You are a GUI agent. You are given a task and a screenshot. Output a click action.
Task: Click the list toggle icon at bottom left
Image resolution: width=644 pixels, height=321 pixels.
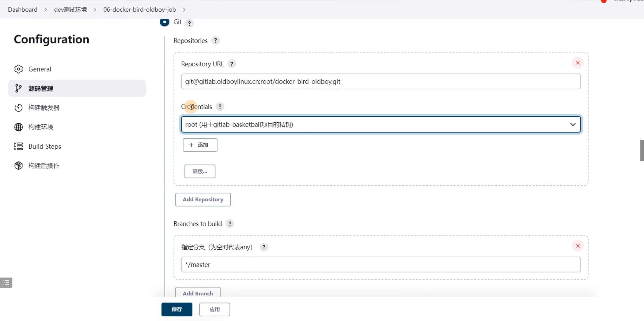(6, 283)
